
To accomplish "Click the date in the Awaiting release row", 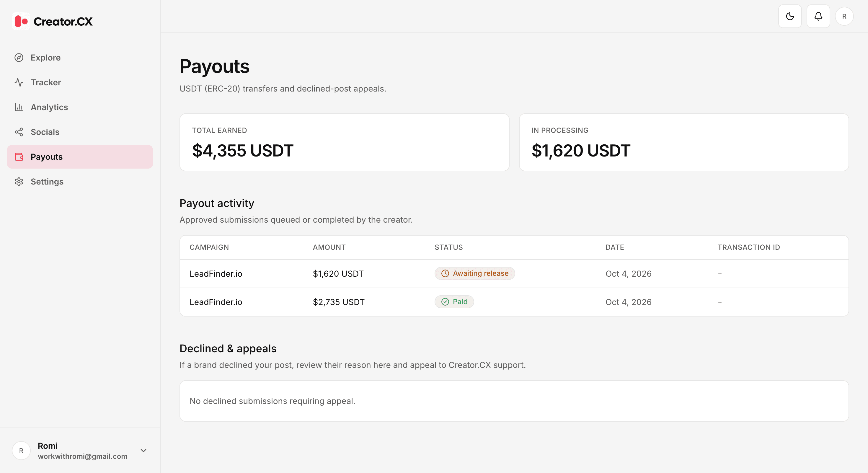I will (629, 274).
